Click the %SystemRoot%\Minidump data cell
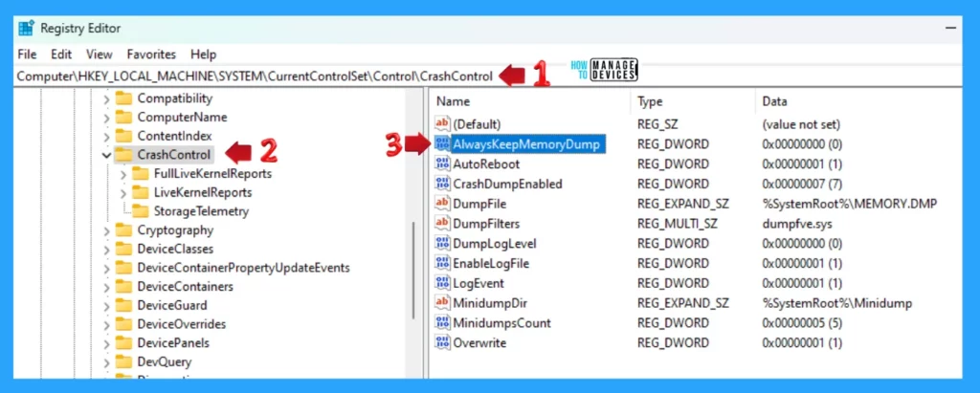Viewport: 980px width, 393px height. [836, 303]
